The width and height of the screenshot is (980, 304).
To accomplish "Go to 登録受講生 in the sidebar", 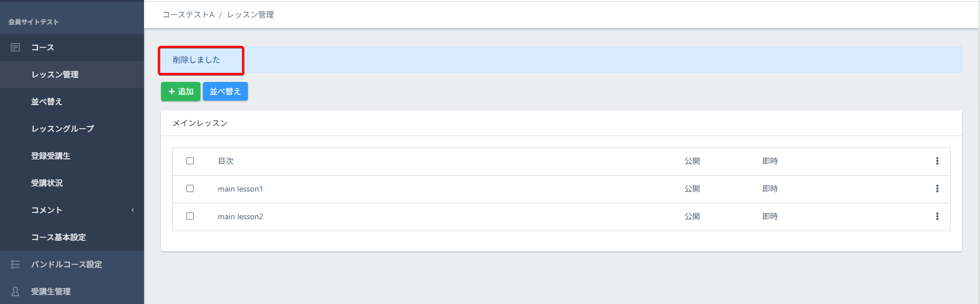I will [51, 156].
